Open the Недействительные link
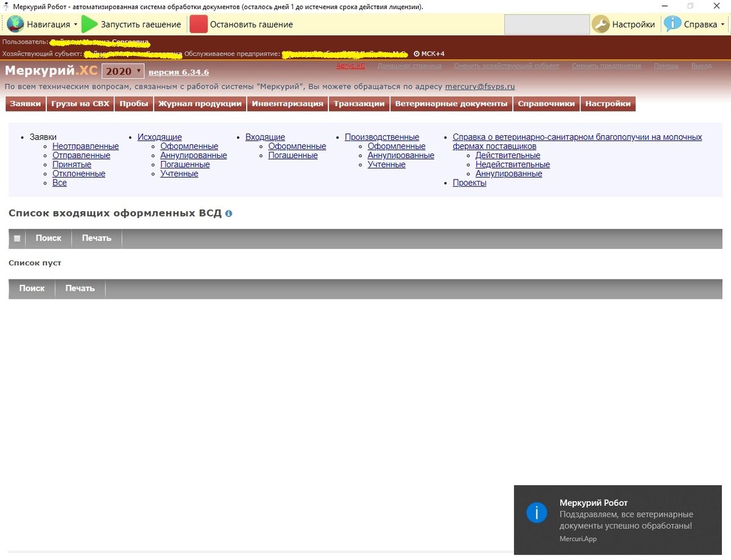 click(513, 164)
